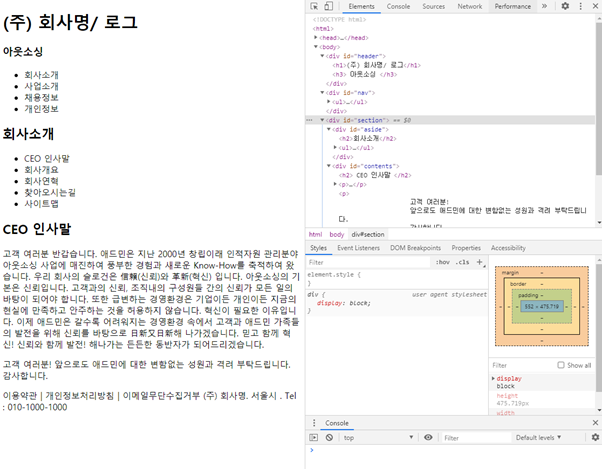
Task: Click the 회사소개 navigation item
Action: [x=41, y=75]
